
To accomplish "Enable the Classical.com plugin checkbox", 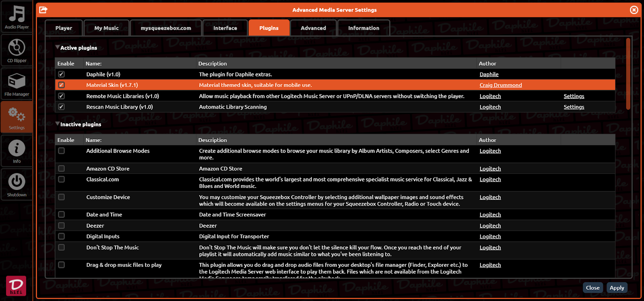I will point(62,179).
